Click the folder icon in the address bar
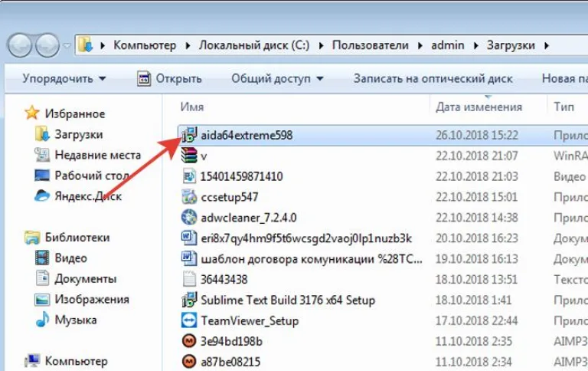 click(86, 44)
